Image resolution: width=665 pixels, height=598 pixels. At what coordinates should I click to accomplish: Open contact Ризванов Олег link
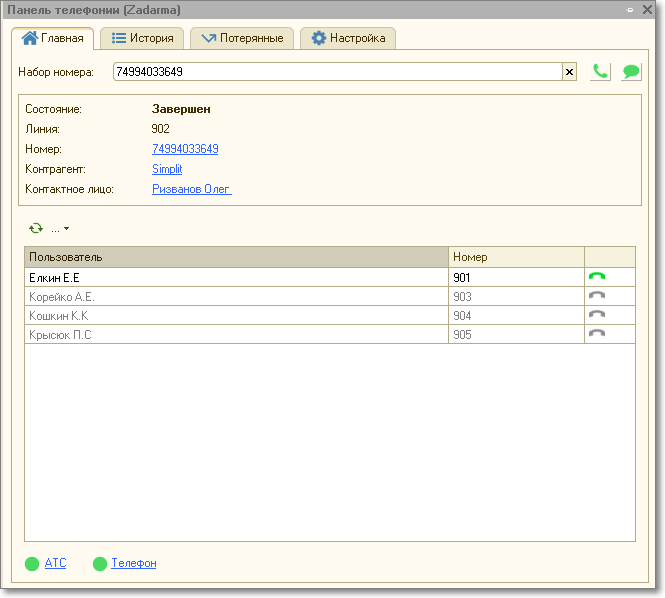191,189
